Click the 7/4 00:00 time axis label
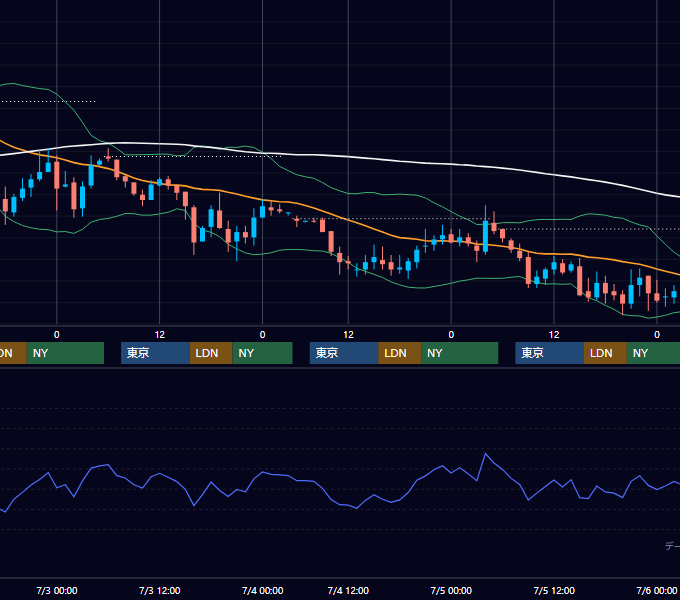Viewport: 680px width, 600px height. (262, 590)
